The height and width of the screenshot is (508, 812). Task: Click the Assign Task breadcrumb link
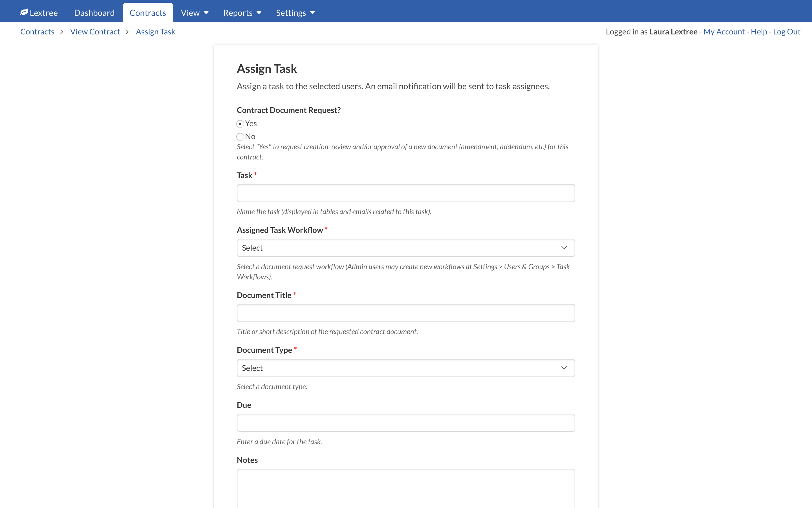pyautogui.click(x=155, y=32)
